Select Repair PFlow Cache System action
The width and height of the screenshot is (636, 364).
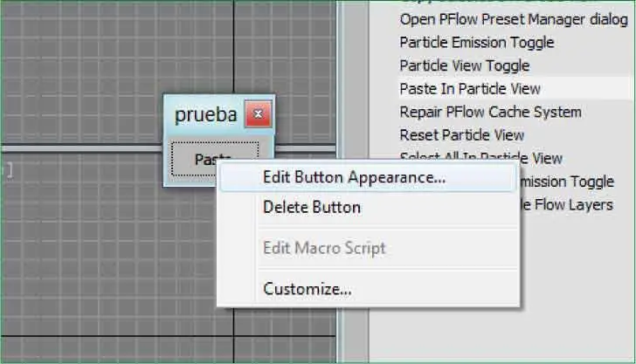tap(490, 112)
